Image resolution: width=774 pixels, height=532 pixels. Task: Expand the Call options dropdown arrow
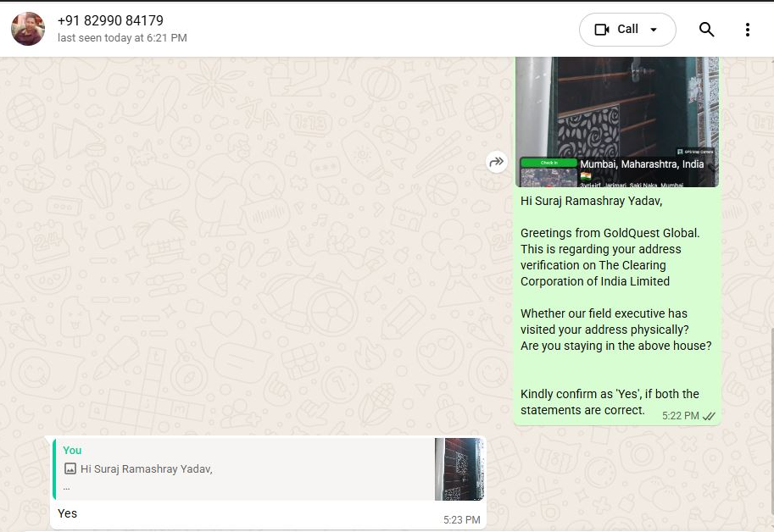tap(654, 30)
